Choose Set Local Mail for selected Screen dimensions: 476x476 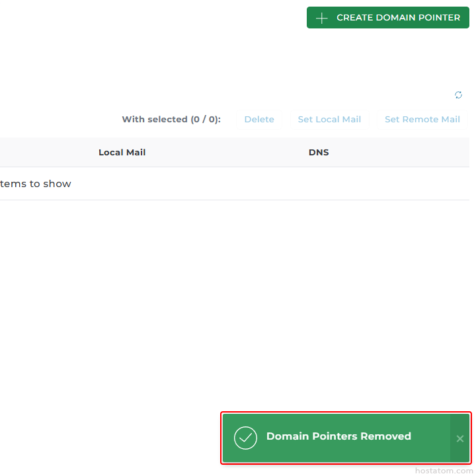pyautogui.click(x=329, y=120)
